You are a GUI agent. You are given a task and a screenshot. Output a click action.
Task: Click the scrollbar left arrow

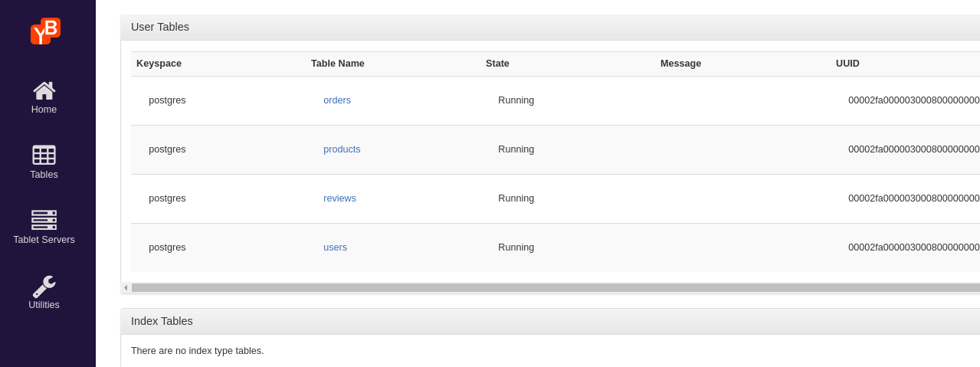(126, 288)
